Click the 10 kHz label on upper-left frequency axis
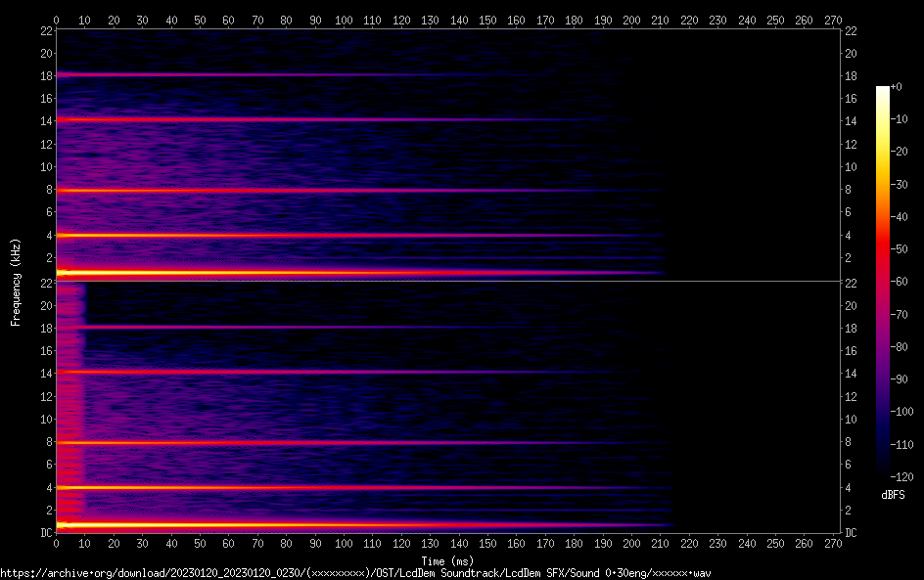The height and width of the screenshot is (580, 924). click(x=45, y=166)
